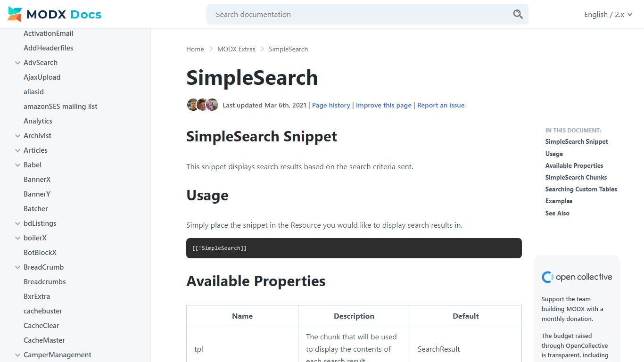
Task: Click the AdvSearch sidebar label
Action: [x=41, y=63]
